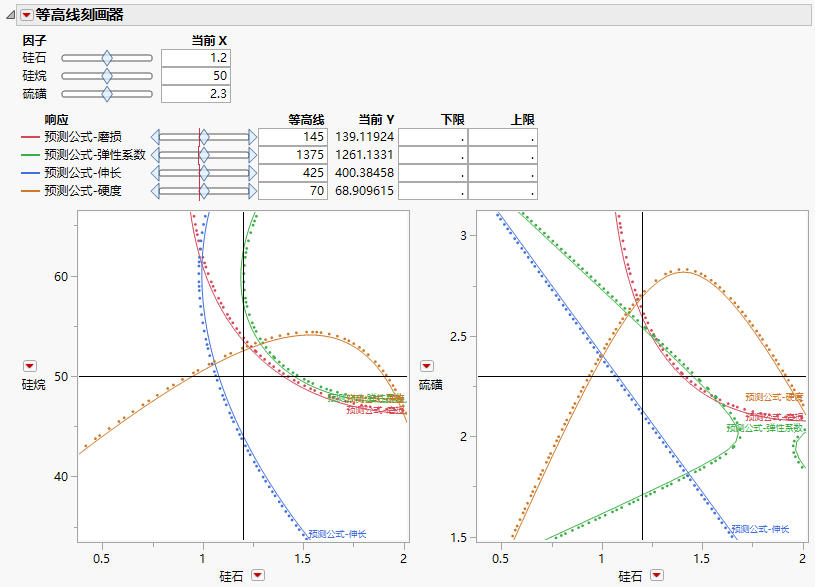Image resolution: width=815 pixels, height=587 pixels.
Task: Click the blue 预测公式-伸长 legend line
Action: (x=30, y=173)
